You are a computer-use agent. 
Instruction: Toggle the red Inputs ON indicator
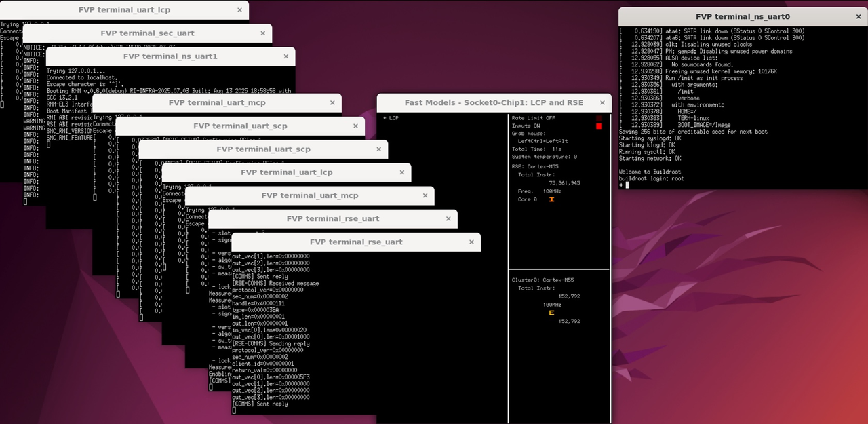pyautogui.click(x=599, y=126)
